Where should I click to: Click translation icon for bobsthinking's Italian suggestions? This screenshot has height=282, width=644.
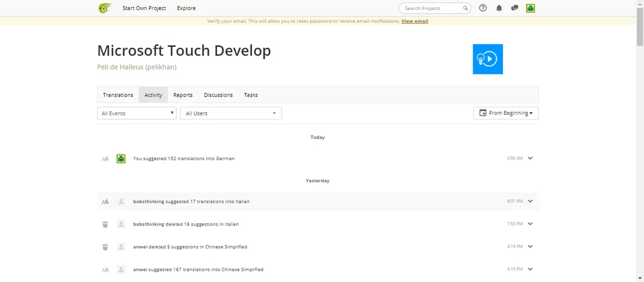(x=105, y=201)
